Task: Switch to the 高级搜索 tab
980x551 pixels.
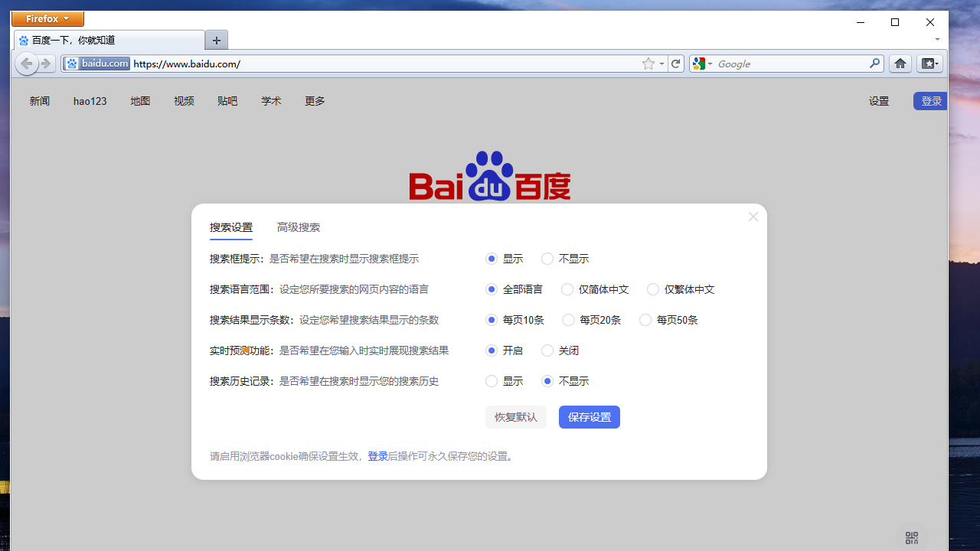Action: click(299, 227)
